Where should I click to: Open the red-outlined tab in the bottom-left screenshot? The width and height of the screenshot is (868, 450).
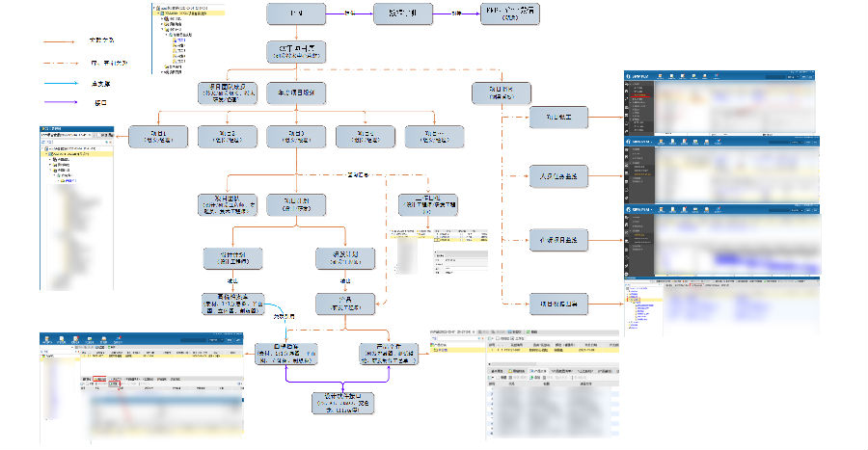(x=100, y=379)
